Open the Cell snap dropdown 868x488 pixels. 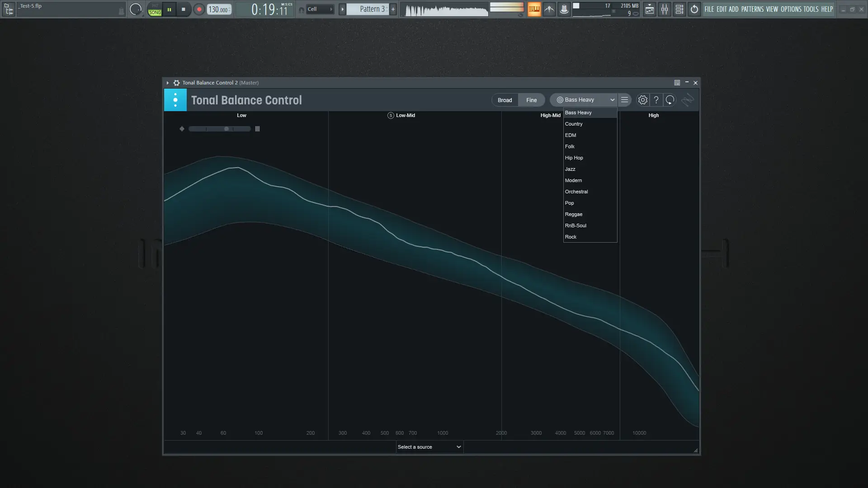point(320,9)
